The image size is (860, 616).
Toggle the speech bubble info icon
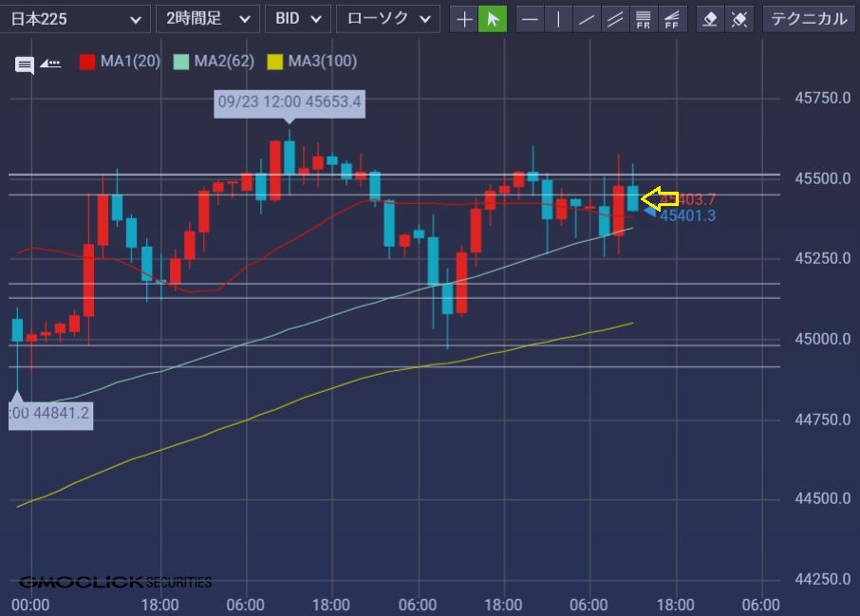pyautogui.click(x=25, y=65)
